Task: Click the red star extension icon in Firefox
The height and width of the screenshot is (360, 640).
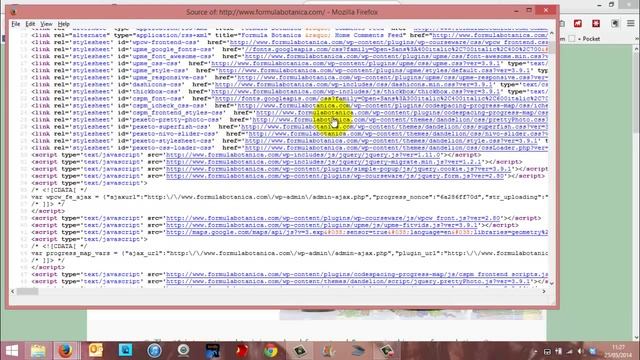Action: 596,24
